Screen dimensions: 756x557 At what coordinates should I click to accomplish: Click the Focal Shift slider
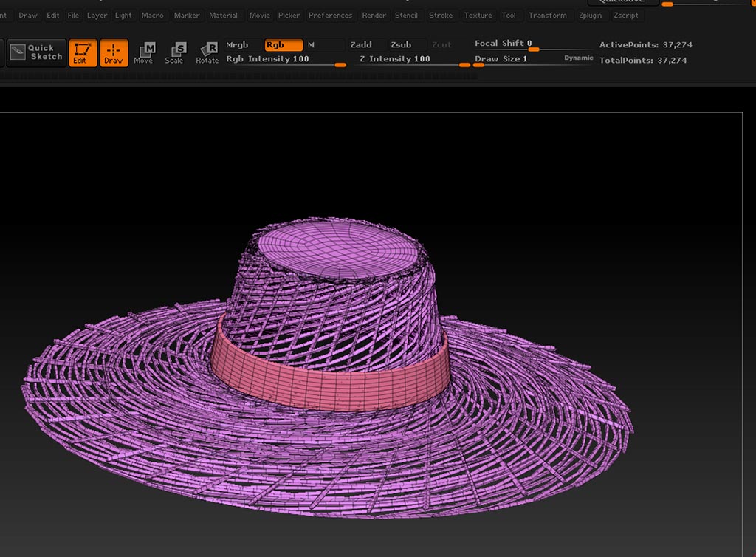pyautogui.click(x=533, y=44)
